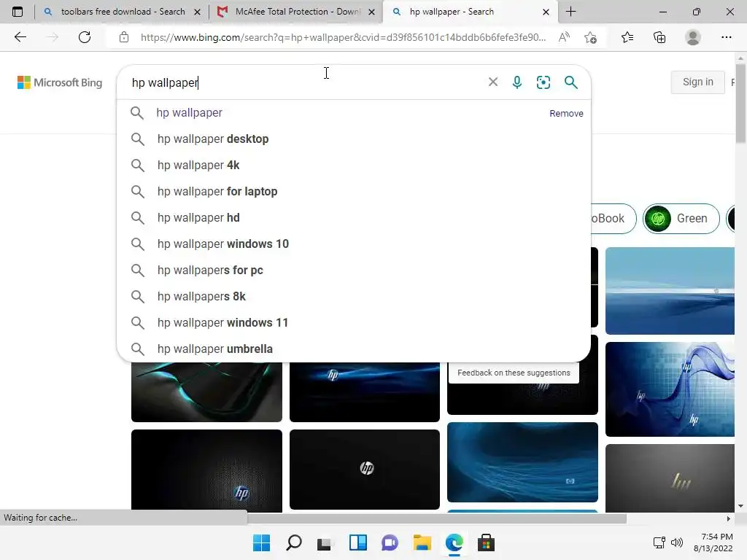
Task: Add this page to favorites star icon
Action: tap(590, 37)
